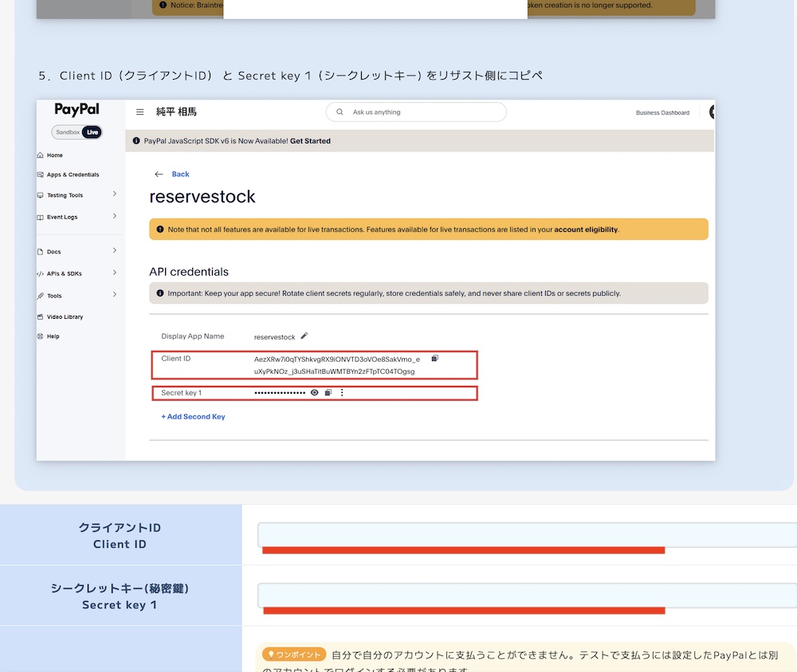Click the クライアントID Client ID input field
The image size is (797, 672).
526,535
